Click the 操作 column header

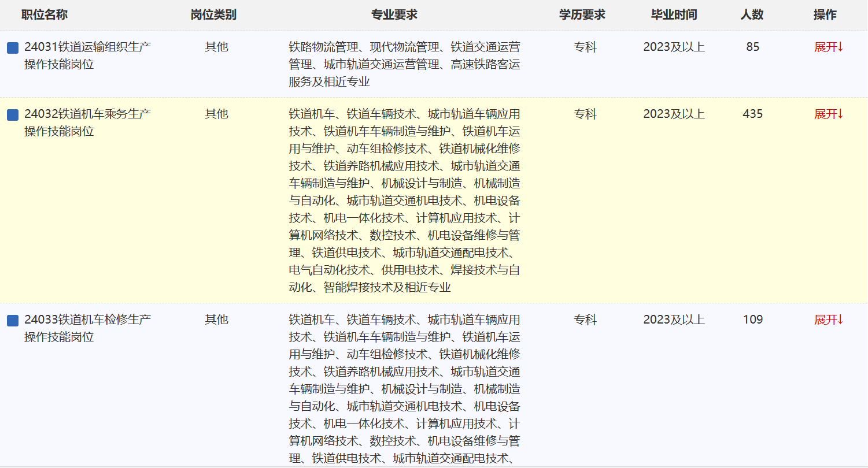click(825, 15)
